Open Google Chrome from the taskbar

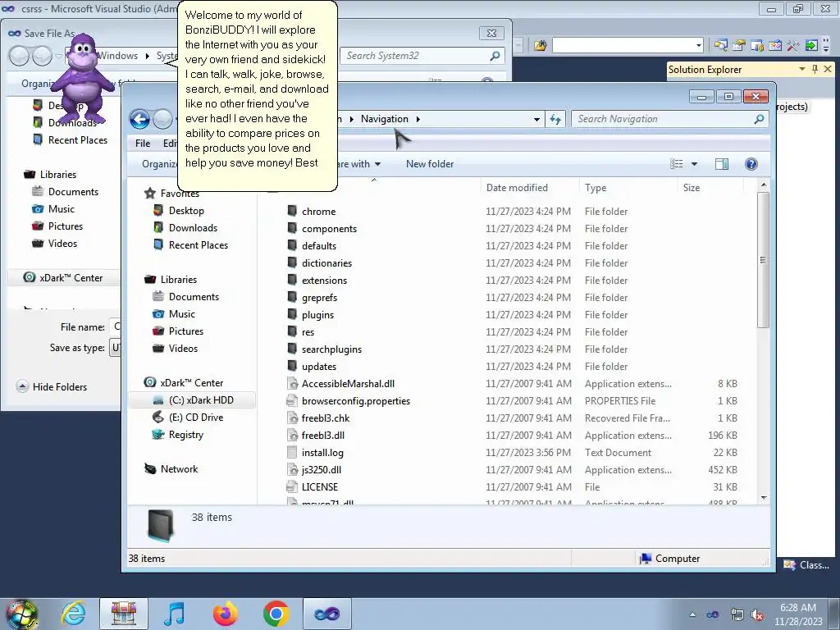(x=276, y=614)
